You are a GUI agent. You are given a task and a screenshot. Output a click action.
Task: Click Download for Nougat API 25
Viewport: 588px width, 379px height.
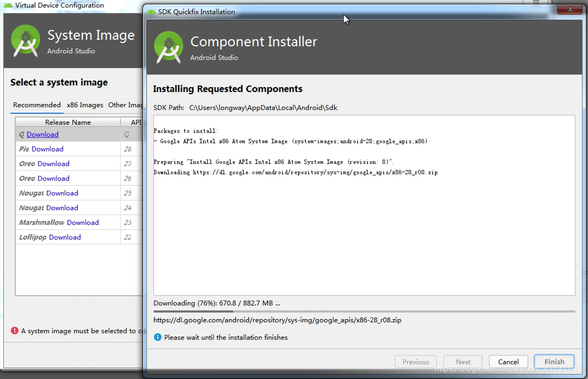[x=62, y=193]
